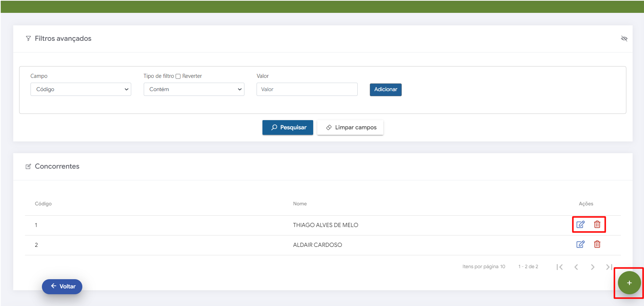Click the green plus add button
Image resolution: width=644 pixels, height=306 pixels.
(x=629, y=283)
